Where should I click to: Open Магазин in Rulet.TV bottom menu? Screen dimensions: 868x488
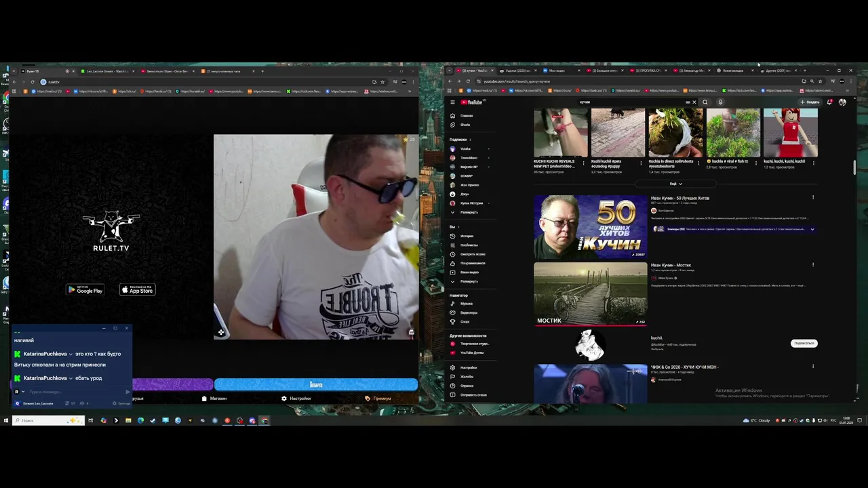click(x=214, y=399)
